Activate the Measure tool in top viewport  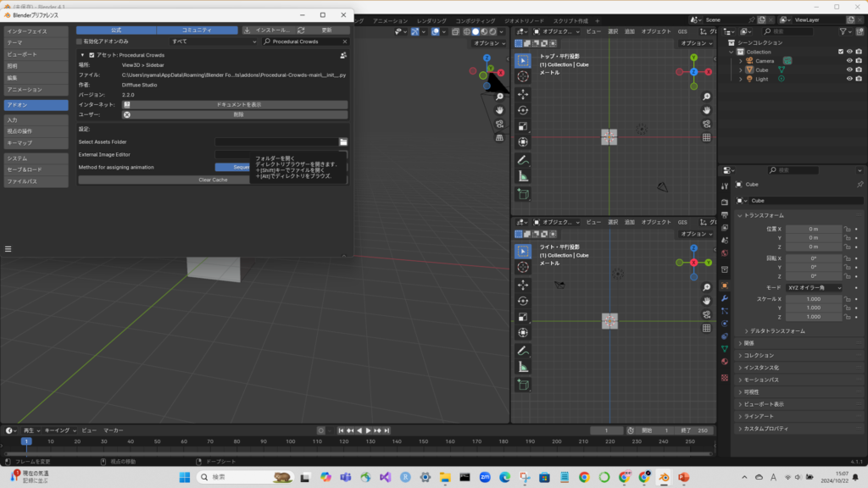[523, 176]
